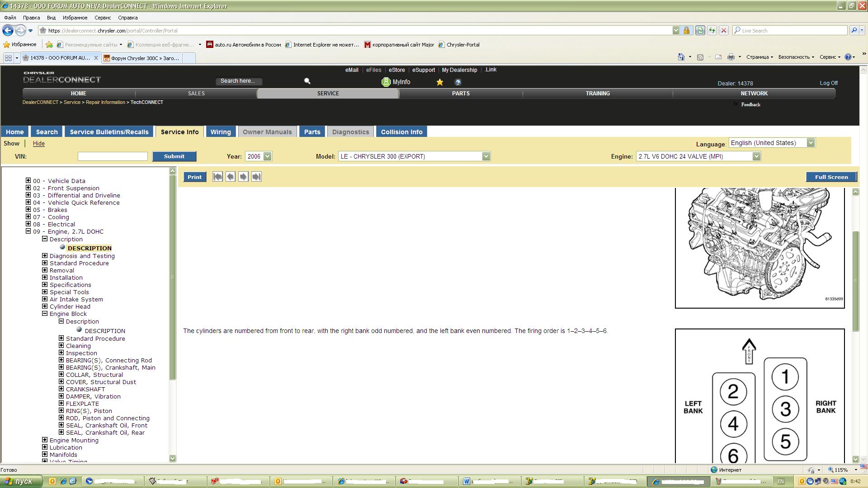
Task: Click the Add to Favorites star icon
Action: 49,44
